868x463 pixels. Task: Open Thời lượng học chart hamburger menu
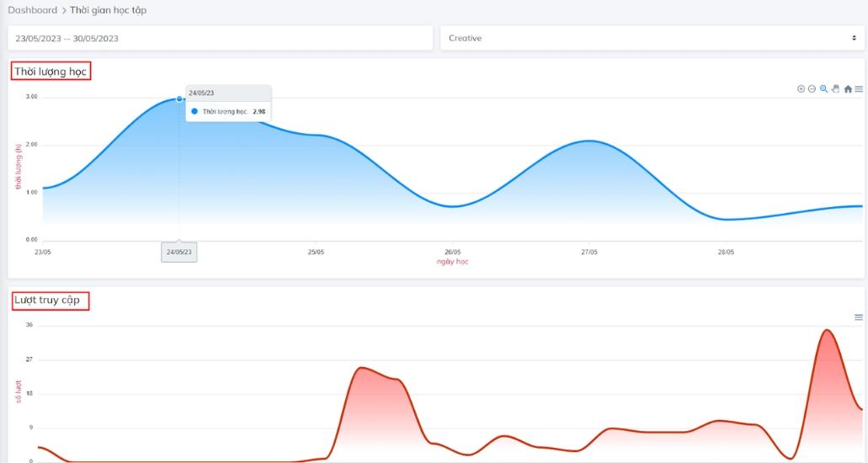click(x=859, y=88)
